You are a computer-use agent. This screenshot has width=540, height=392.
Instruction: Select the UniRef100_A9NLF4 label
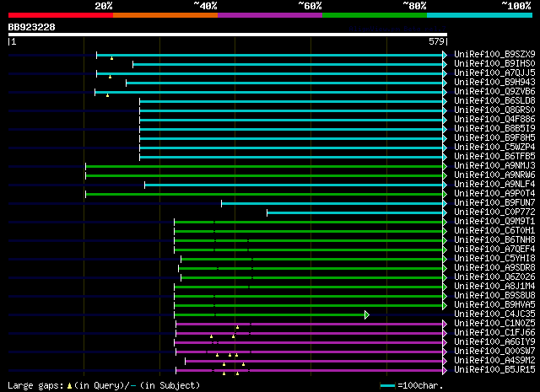[x=494, y=185]
